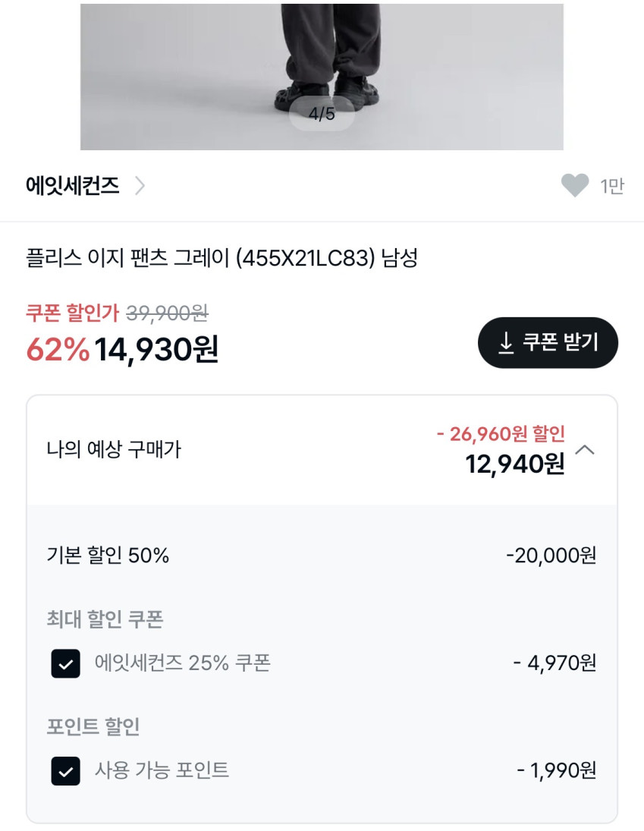Click the red -26,960원 할인 text
This screenshot has height=831, width=644.
[501, 434]
